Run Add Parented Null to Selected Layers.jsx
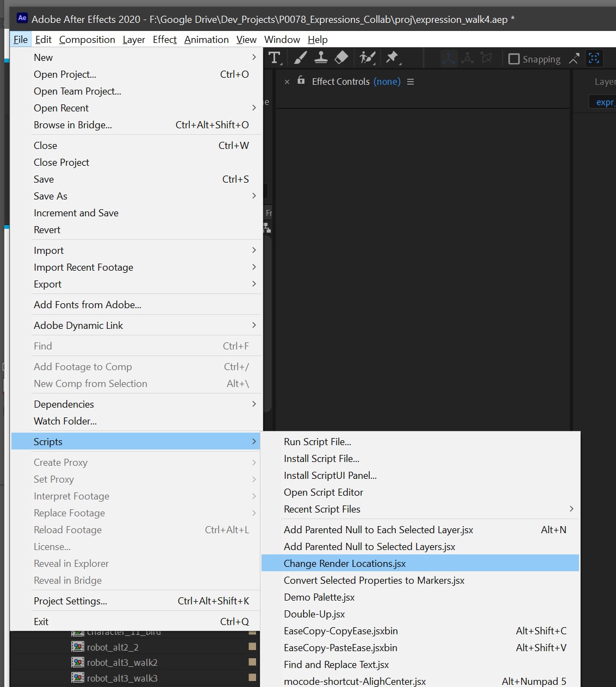The image size is (616, 687). (x=420, y=547)
